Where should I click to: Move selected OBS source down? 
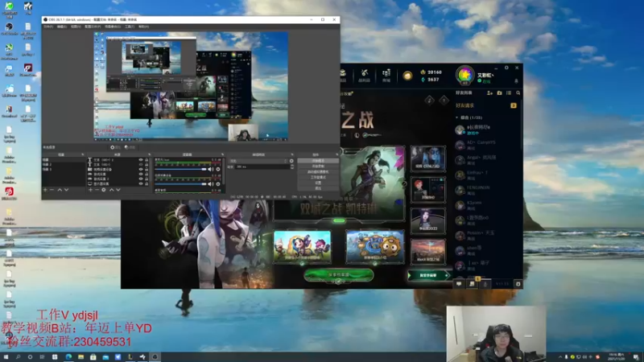118,190
